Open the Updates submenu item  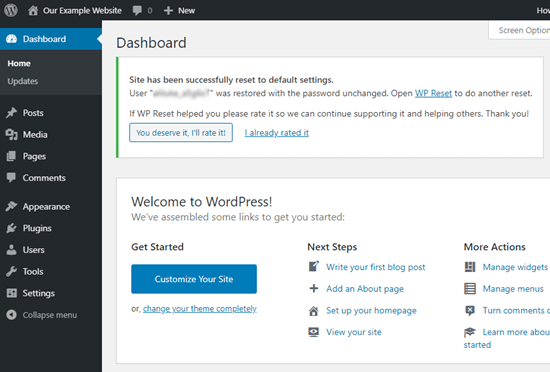pos(23,81)
